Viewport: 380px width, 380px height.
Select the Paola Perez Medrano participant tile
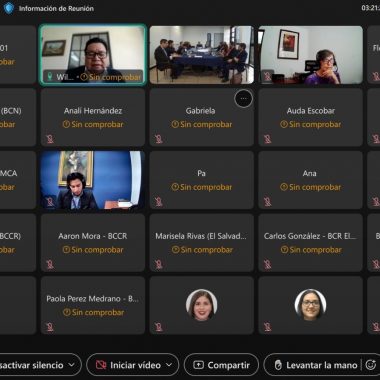93,305
